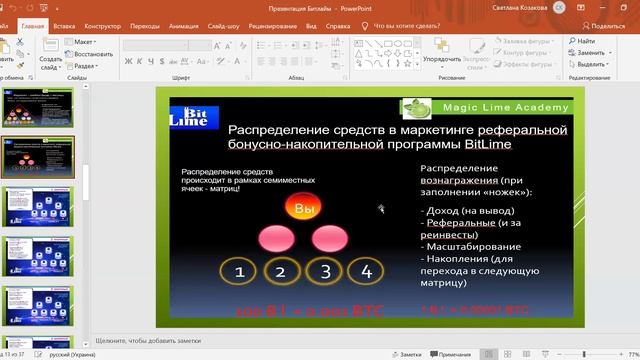
Task: Open the Рецензирование ribbon tab
Action: [x=272, y=26]
